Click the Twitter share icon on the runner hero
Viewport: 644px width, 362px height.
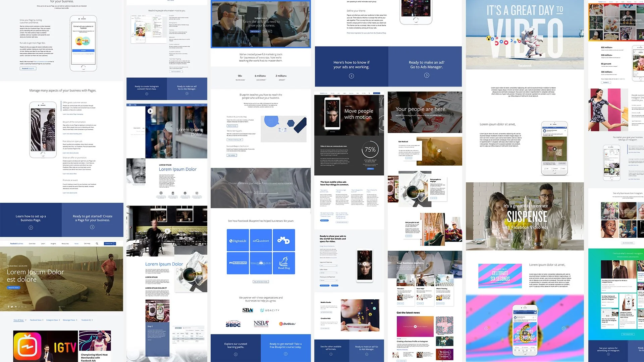(12, 307)
